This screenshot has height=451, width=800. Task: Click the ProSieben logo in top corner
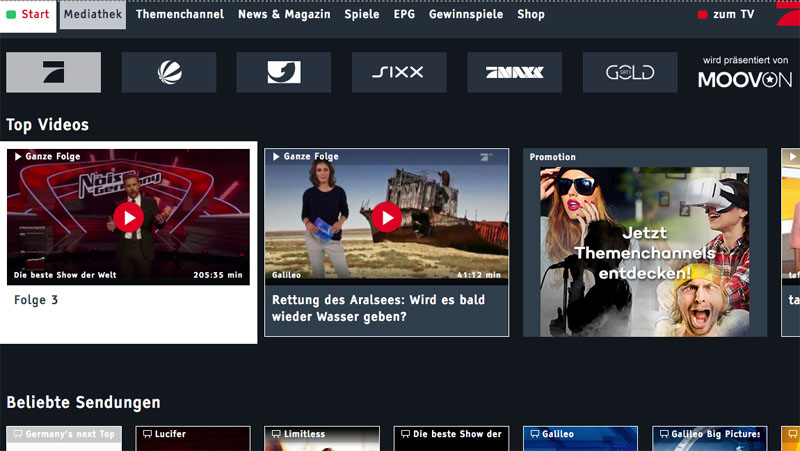click(x=788, y=13)
